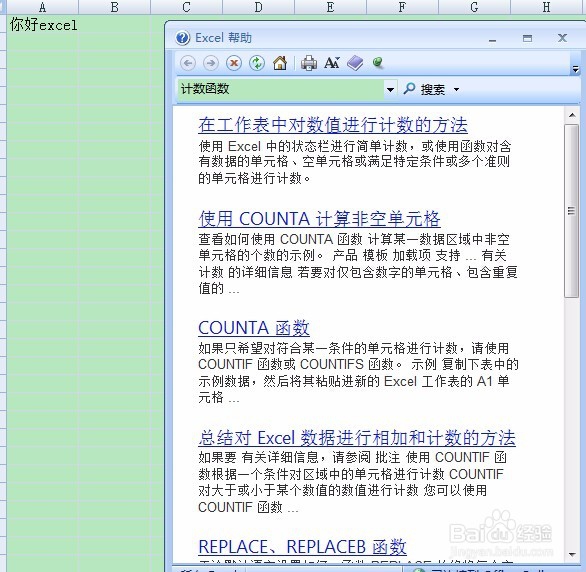Screen dimensions: 586x572
Task: Click the Excel Help question mark icon
Action: pos(183,38)
